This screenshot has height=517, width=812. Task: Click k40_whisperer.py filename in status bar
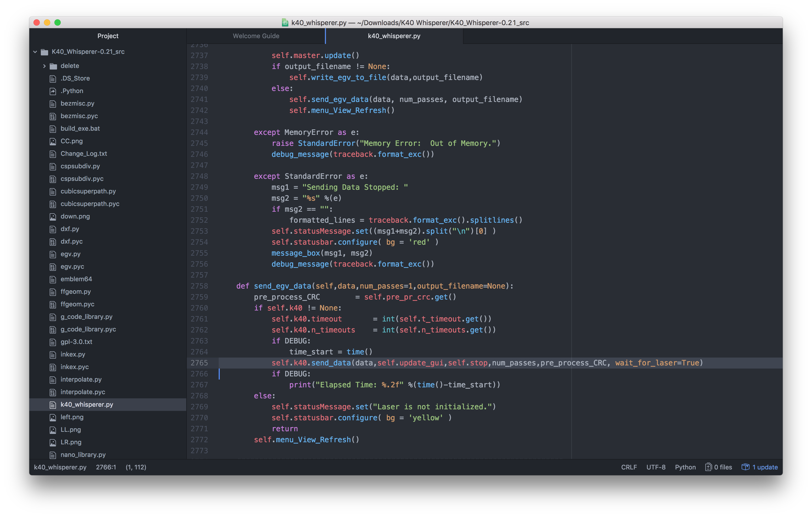click(x=60, y=467)
